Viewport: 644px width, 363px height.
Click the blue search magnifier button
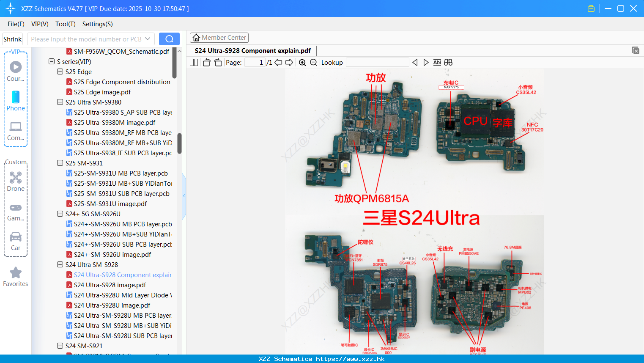coord(169,39)
